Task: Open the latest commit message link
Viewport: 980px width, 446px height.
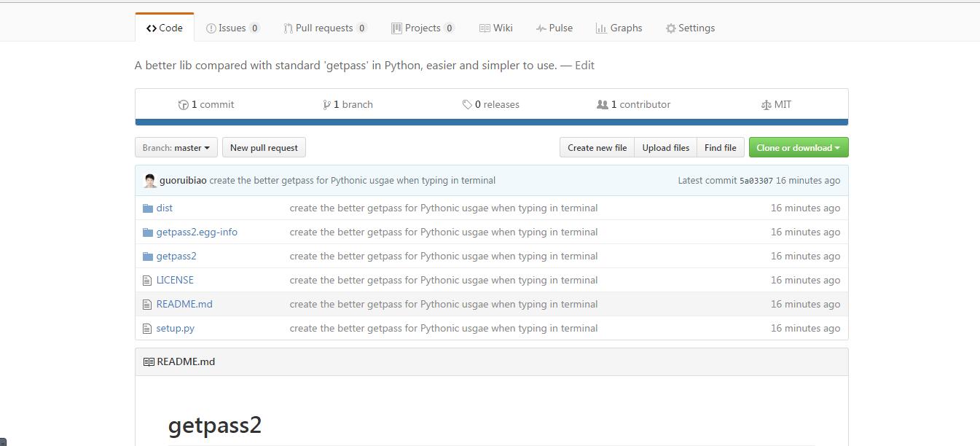Action: [353, 180]
